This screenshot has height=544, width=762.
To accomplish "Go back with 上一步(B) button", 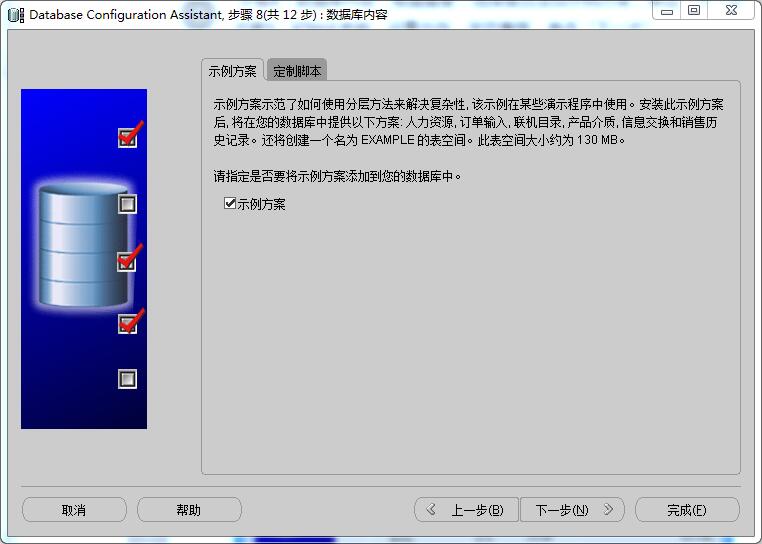I will coord(466,509).
